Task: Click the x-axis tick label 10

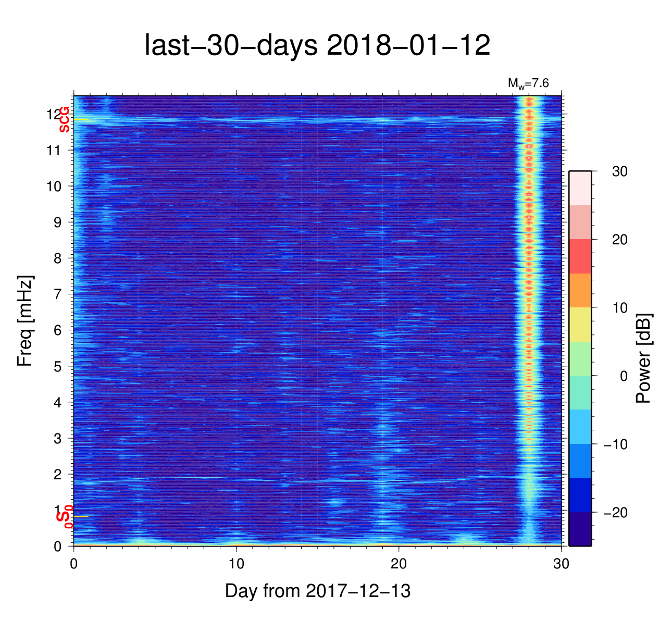Action: pos(236,564)
